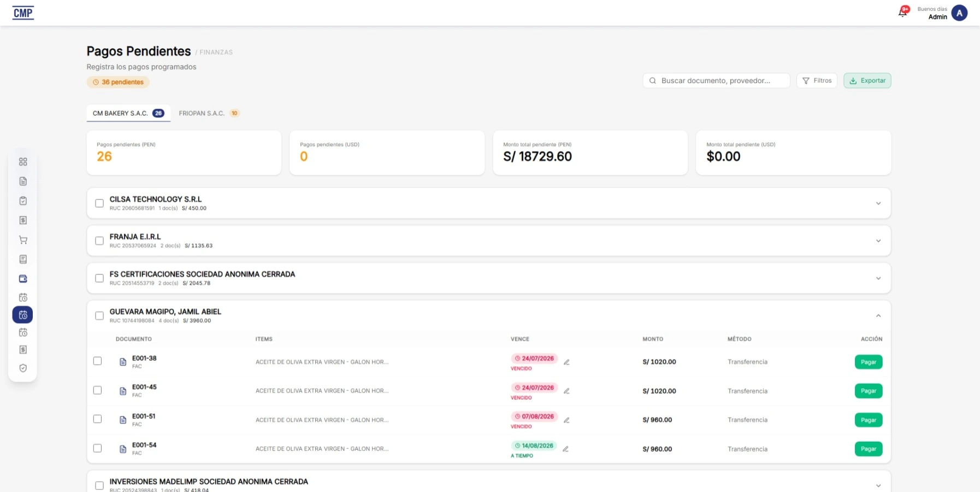
Task: Open the notifications bell
Action: [903, 12]
